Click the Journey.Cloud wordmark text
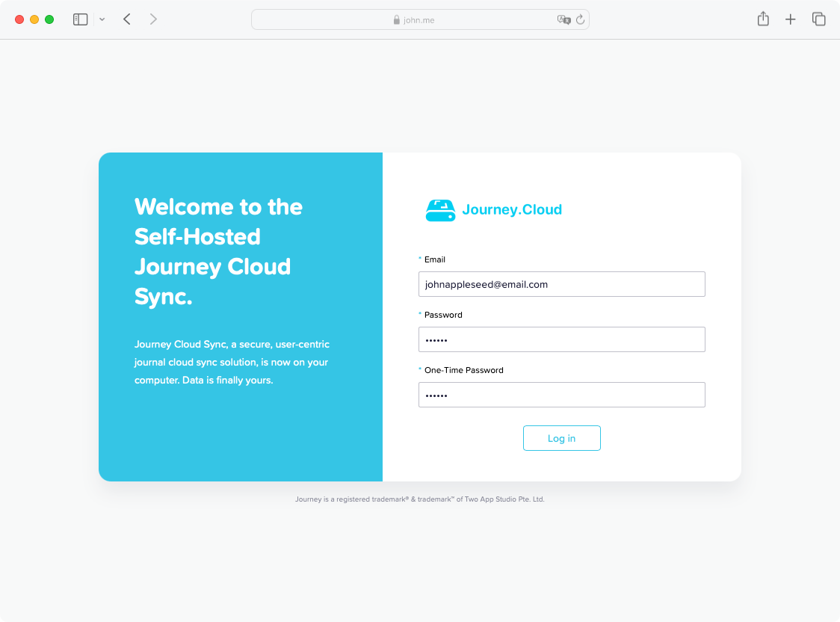Image resolution: width=840 pixels, height=622 pixels. coord(513,210)
